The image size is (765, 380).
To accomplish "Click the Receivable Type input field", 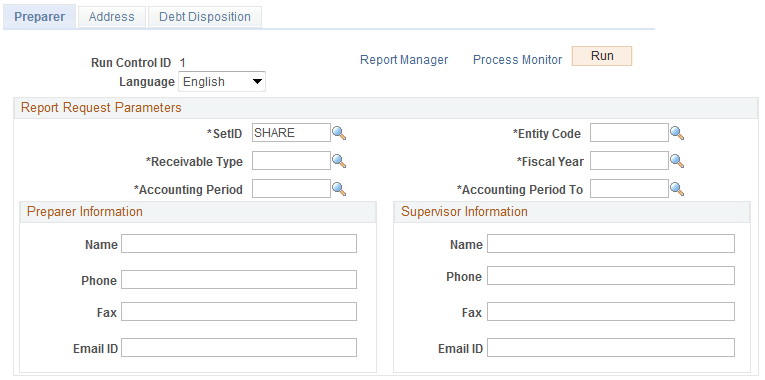I will 291,160.
